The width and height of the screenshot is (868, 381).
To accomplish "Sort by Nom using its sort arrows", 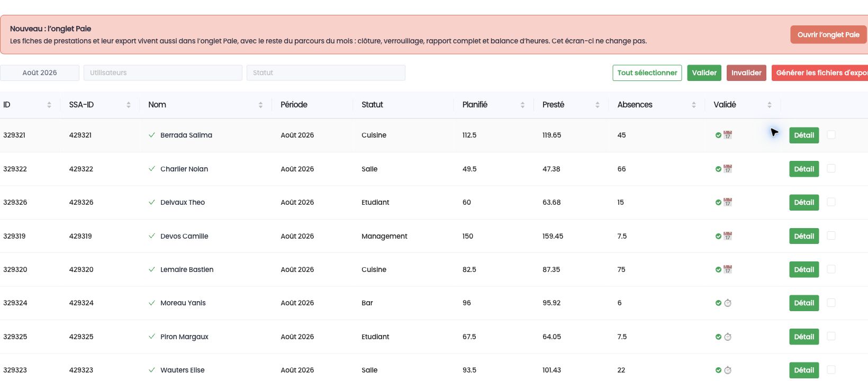I will tap(260, 105).
